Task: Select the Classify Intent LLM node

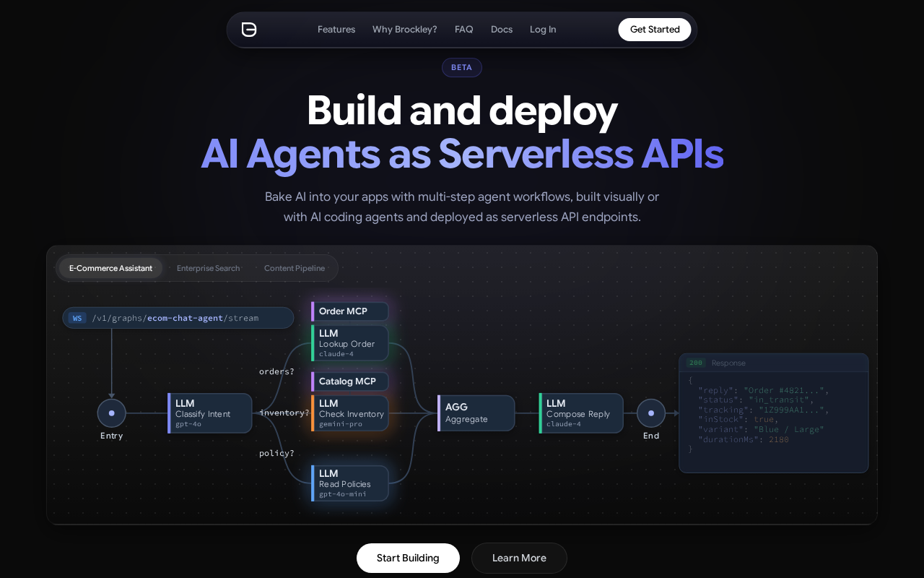Action: click(x=210, y=413)
